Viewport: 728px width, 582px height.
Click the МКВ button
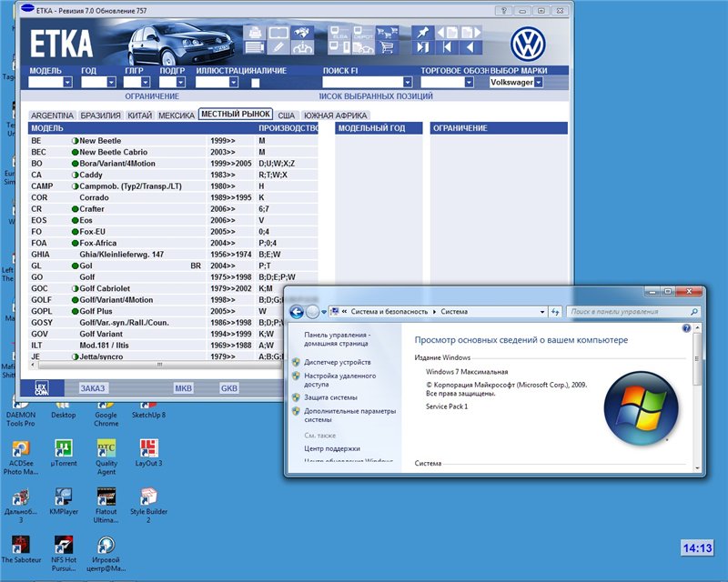coord(184,388)
